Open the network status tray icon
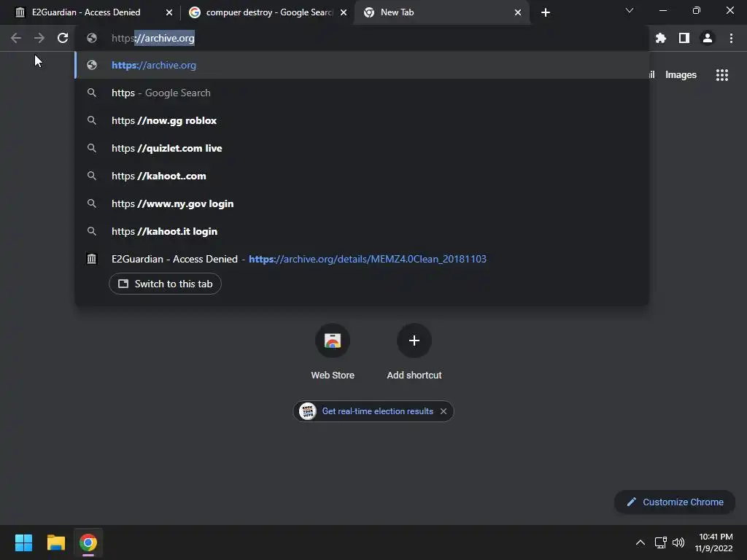747x560 pixels. point(660,542)
